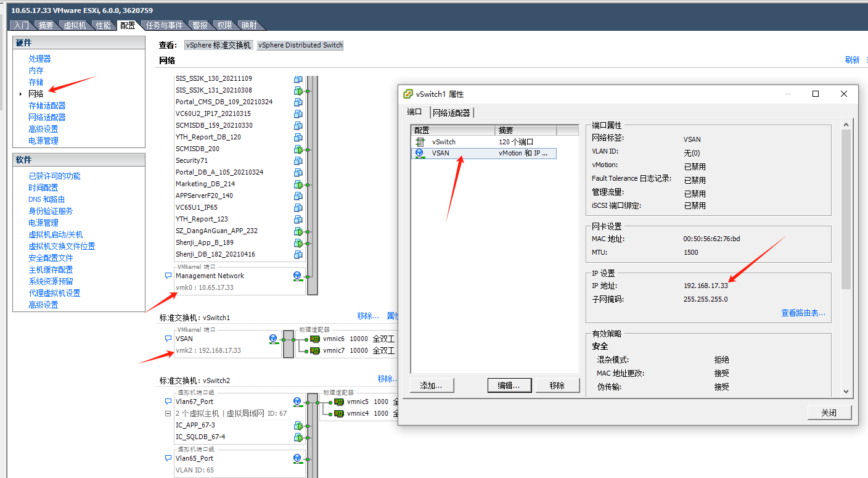Open 安全配置文件 in software list
868x478 pixels.
[51, 258]
